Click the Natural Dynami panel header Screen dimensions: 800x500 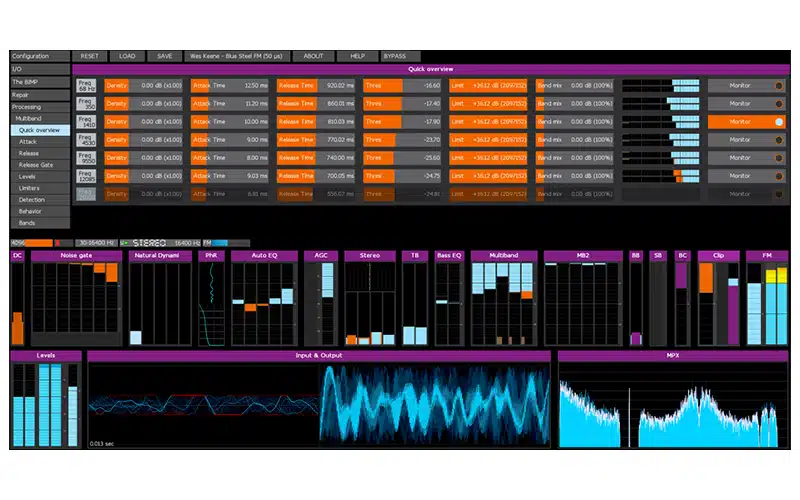(x=160, y=256)
